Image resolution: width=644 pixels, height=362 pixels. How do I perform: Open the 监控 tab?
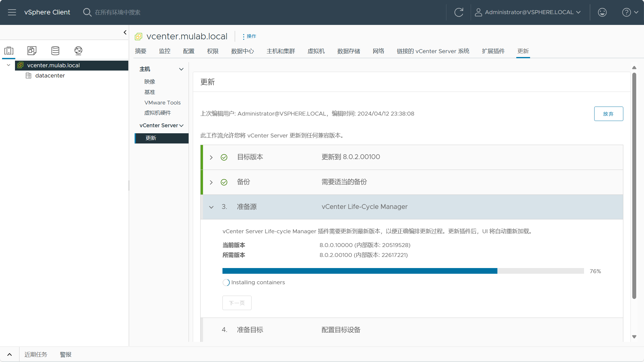click(165, 51)
